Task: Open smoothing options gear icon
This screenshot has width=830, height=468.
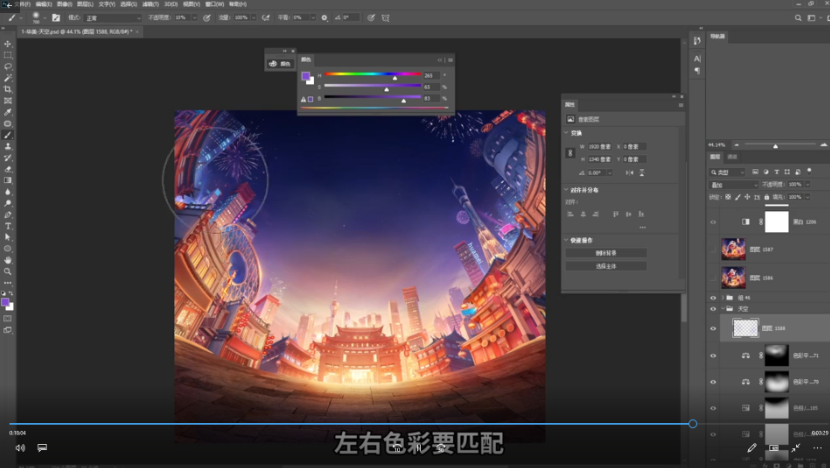Action: (x=324, y=17)
